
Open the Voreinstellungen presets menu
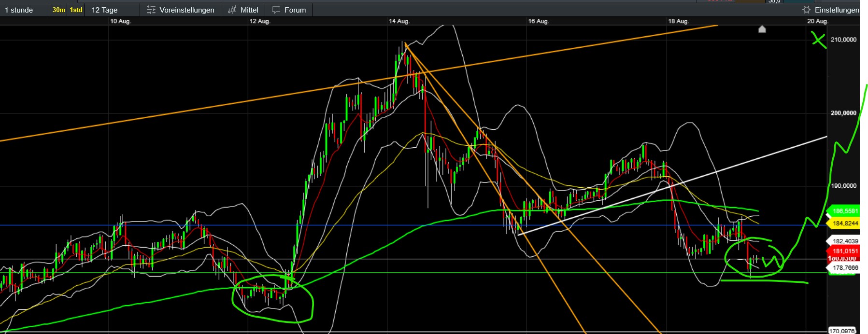coord(181,10)
